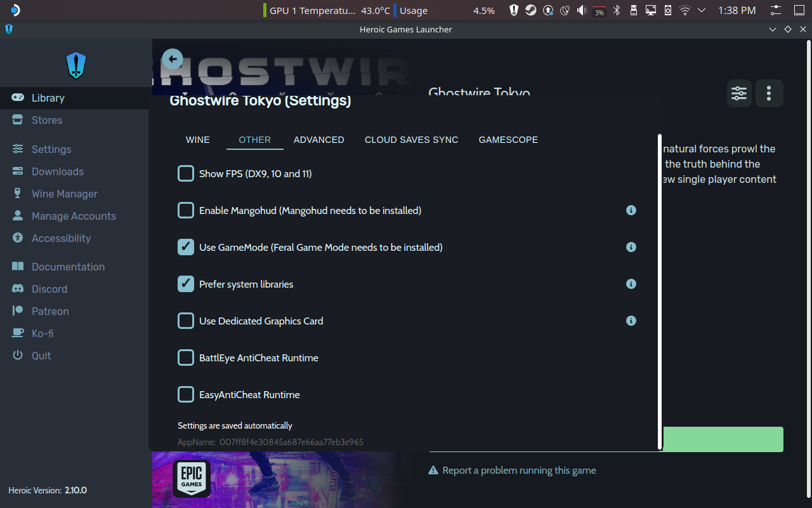Open the game settings sliders icon
This screenshot has height=508, width=812.
click(739, 93)
